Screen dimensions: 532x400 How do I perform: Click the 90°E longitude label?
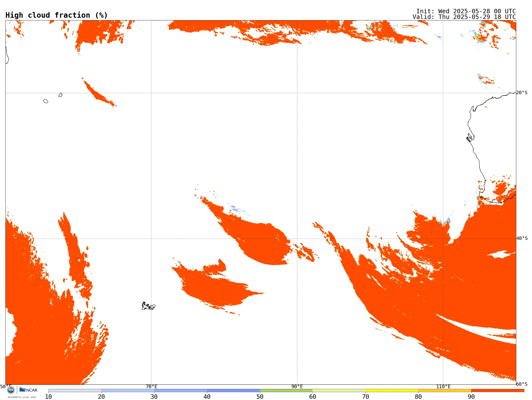297,387
